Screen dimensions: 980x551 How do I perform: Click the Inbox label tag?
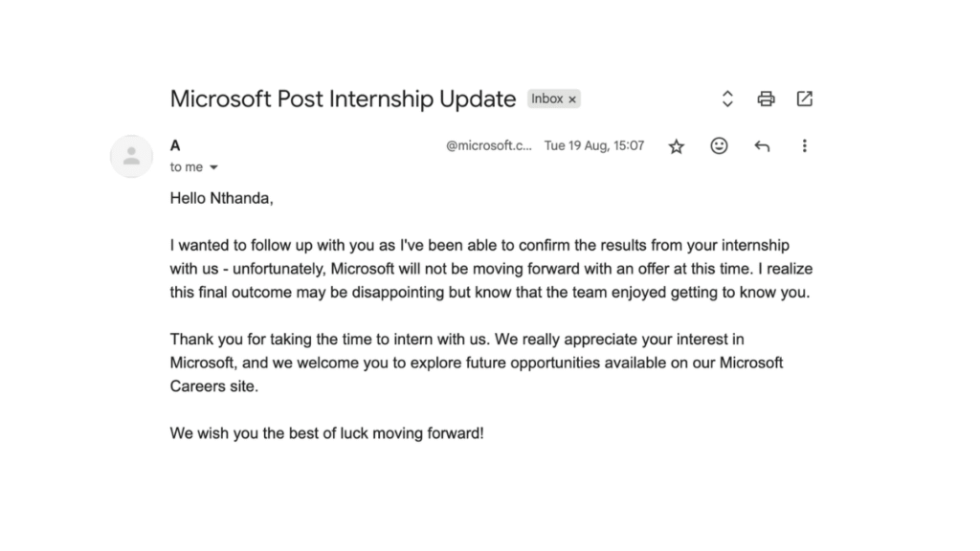[x=547, y=99]
